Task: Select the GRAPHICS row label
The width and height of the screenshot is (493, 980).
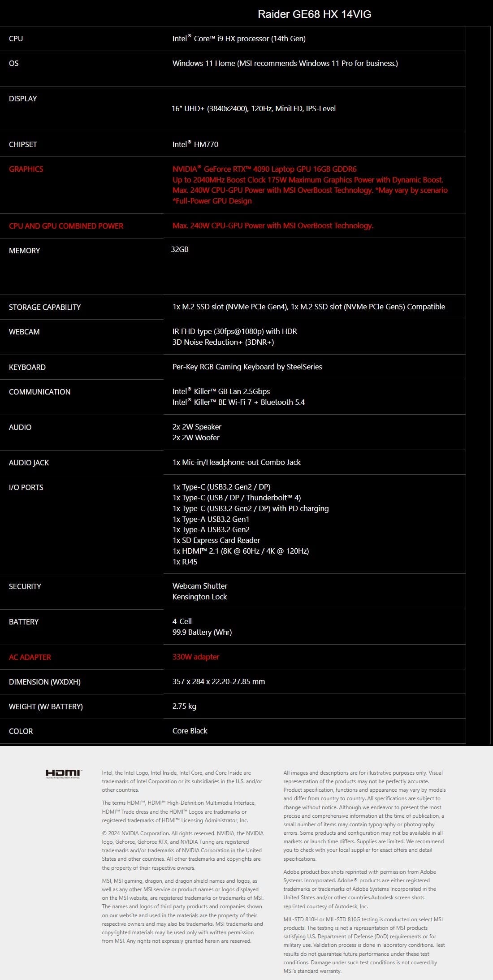Action: (26, 169)
